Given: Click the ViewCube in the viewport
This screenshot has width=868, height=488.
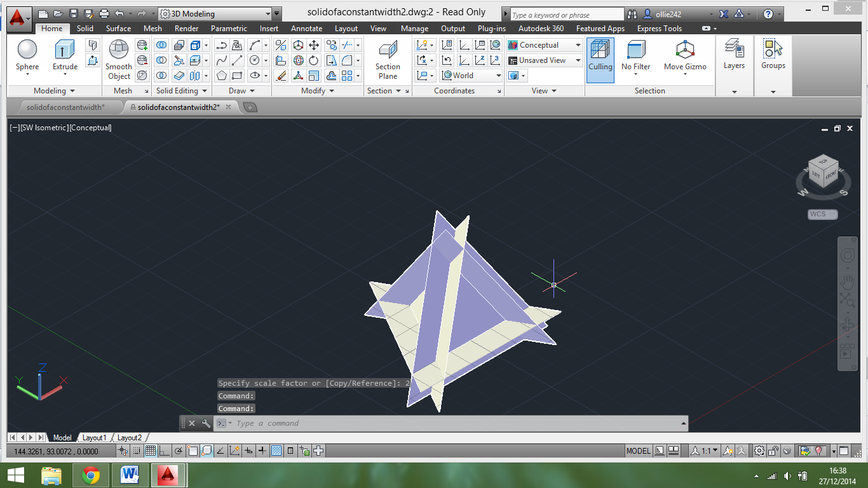Looking at the screenshot, I should [824, 173].
